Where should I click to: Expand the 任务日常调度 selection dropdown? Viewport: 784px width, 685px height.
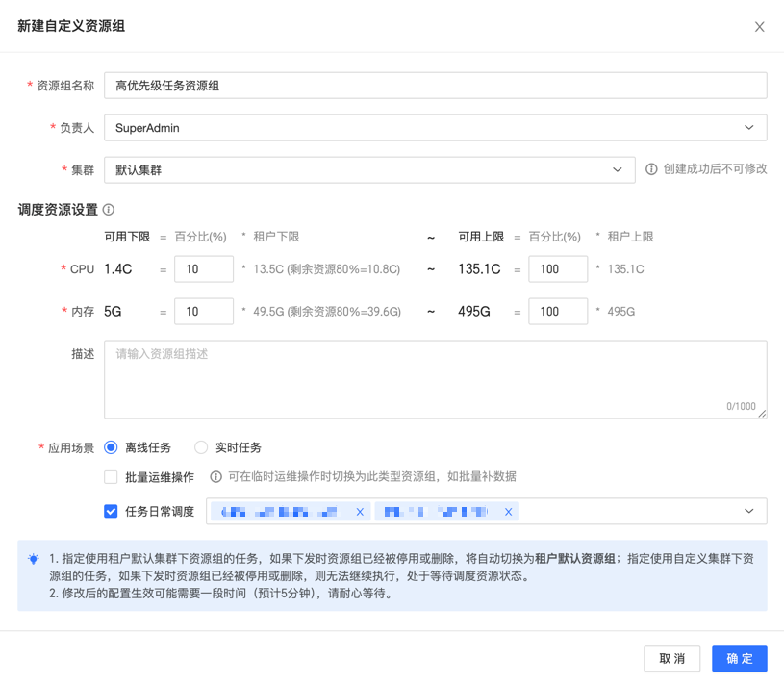click(749, 513)
